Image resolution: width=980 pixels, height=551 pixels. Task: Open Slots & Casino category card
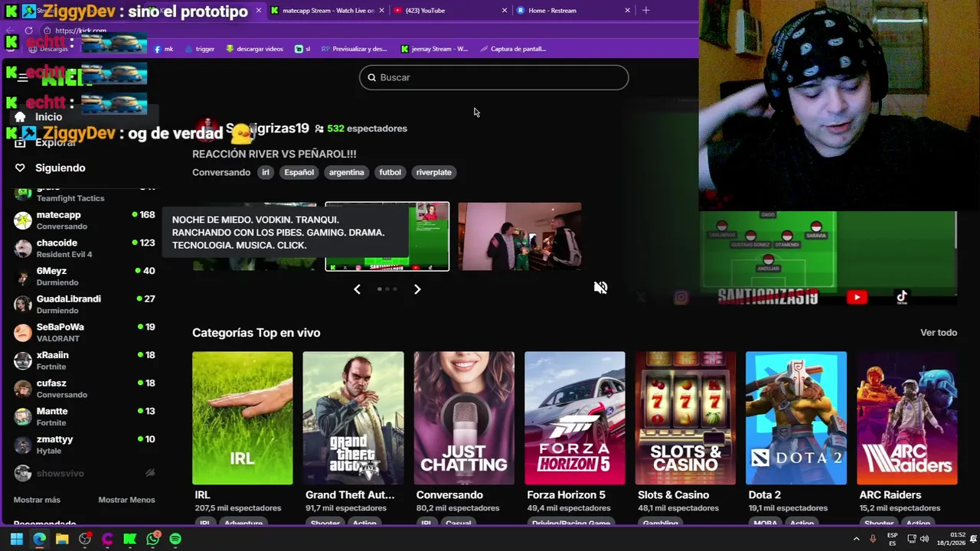[685, 418]
